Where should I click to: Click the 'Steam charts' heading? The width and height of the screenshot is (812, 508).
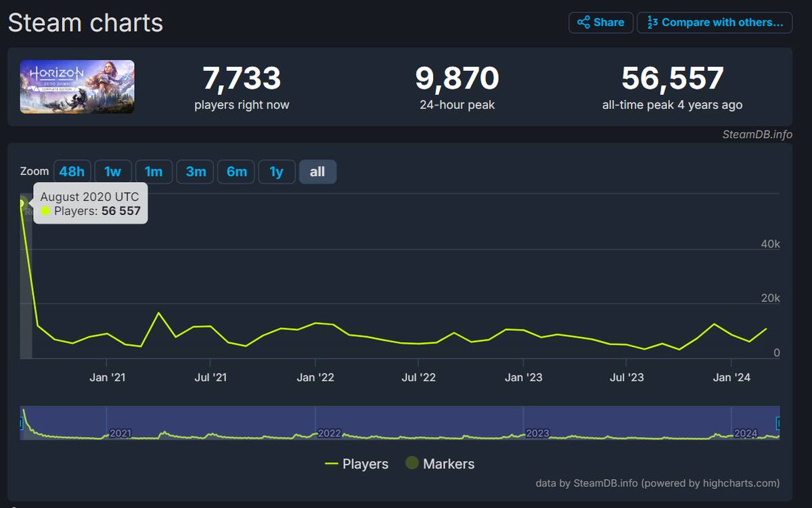coord(85,22)
